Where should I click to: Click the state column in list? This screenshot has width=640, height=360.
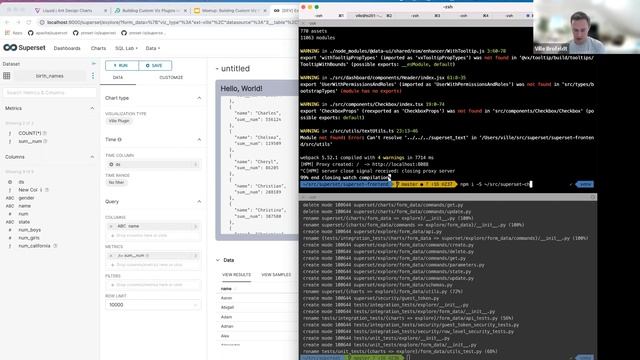click(x=24, y=222)
